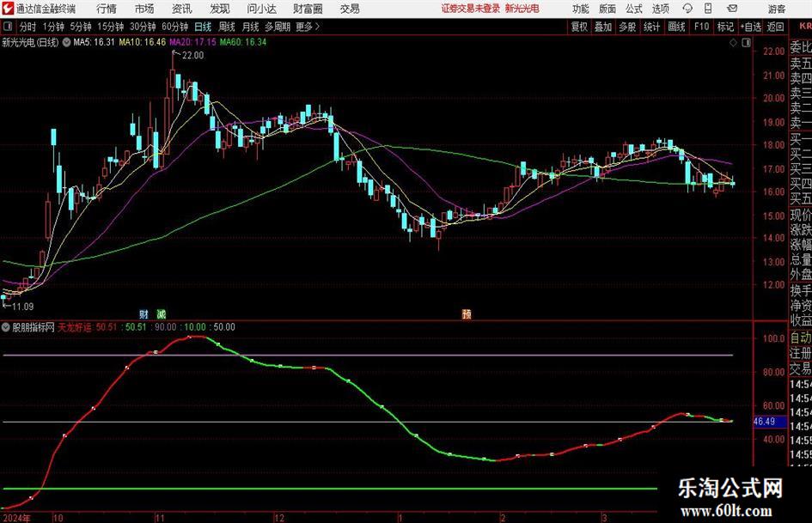Click the 财 marker on the chart
The image size is (812, 523).
pyautogui.click(x=144, y=313)
